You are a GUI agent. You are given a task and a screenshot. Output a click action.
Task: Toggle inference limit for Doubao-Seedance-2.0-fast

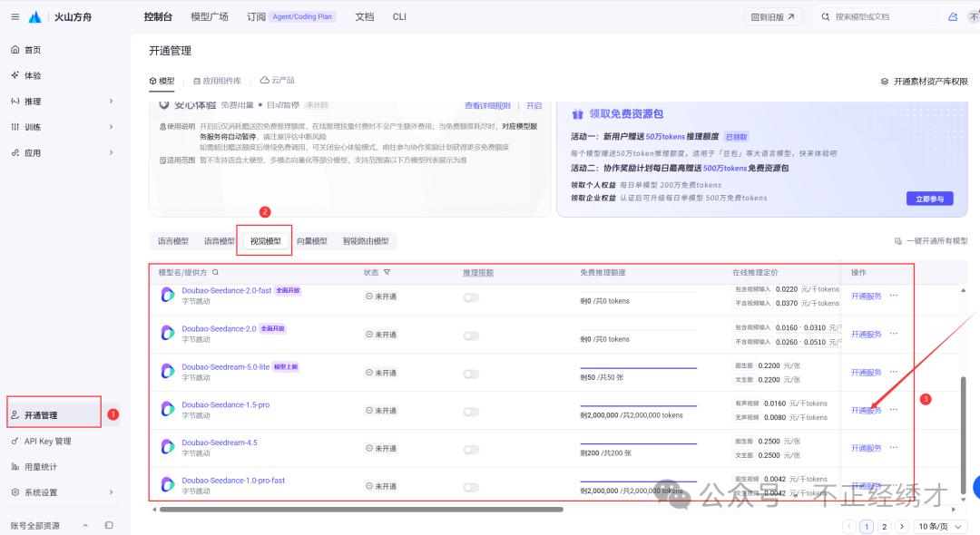[x=471, y=297]
